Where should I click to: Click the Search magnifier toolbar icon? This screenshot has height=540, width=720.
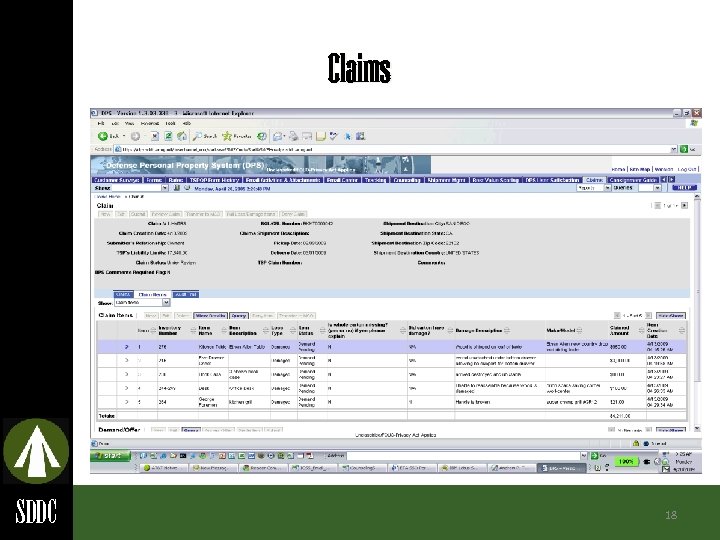point(197,136)
